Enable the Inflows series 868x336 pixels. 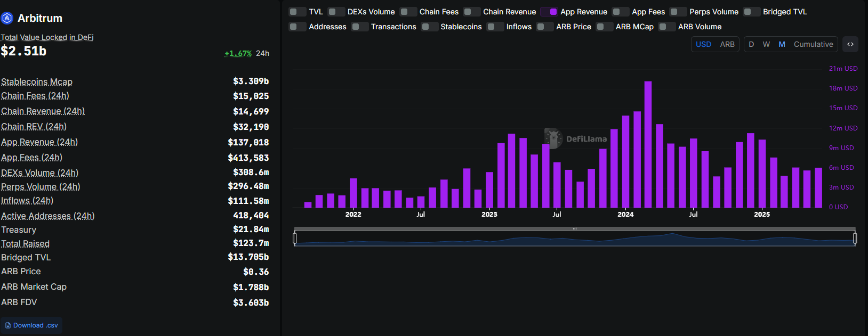point(495,27)
